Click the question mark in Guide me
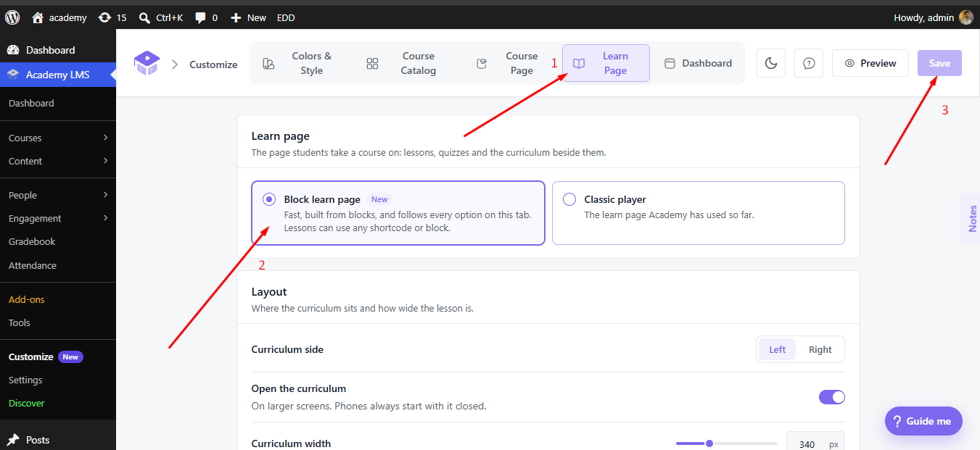Screen dimensions: 980x450 click(x=897, y=421)
